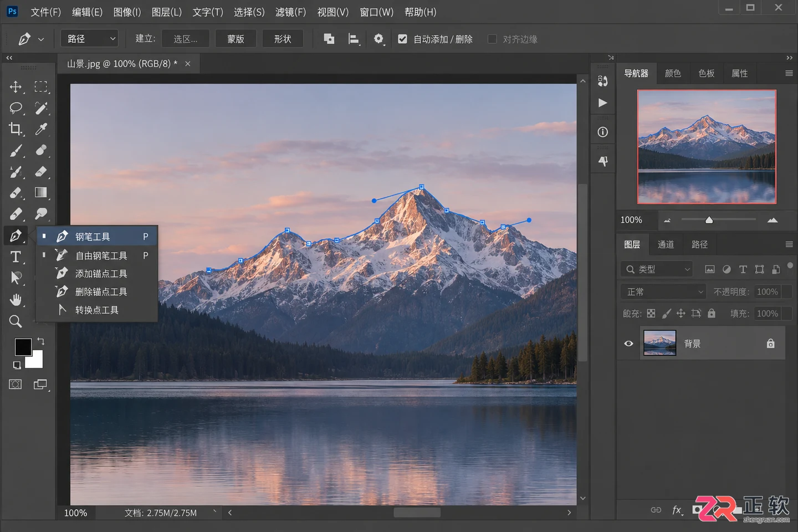Open pen options gear icon
This screenshot has width=798, height=532.
click(378, 39)
